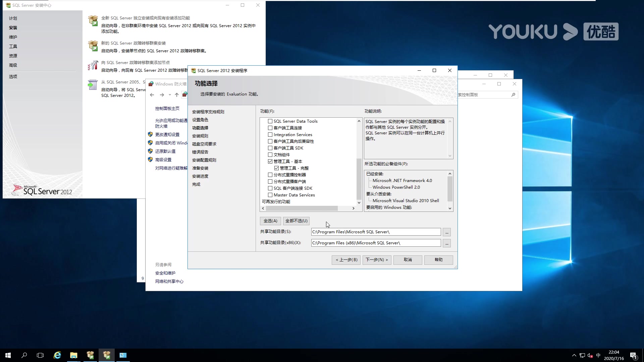Uncheck 管理工具 - 基本 checkbox

tap(270, 162)
